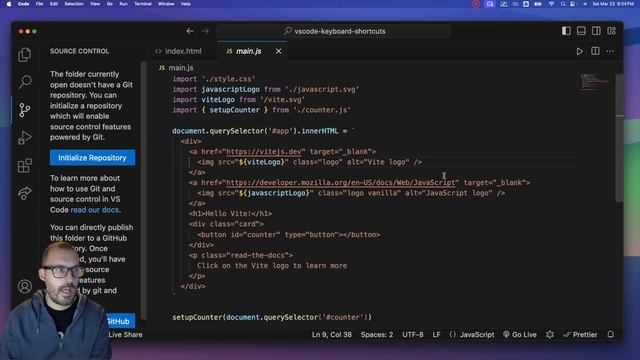Viewport: 640px width, 360px height.
Task: Click the Source Control panel scrollbar
Action: [x=144, y=190]
